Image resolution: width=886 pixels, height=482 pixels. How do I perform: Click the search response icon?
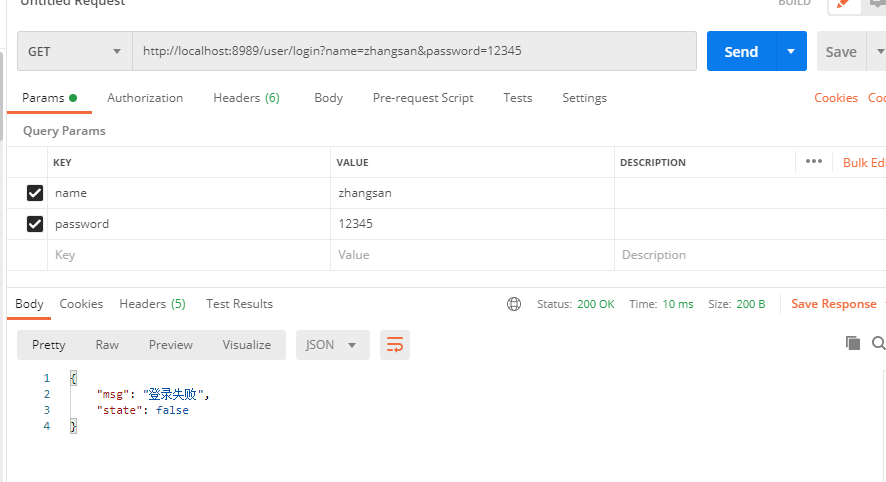point(879,343)
